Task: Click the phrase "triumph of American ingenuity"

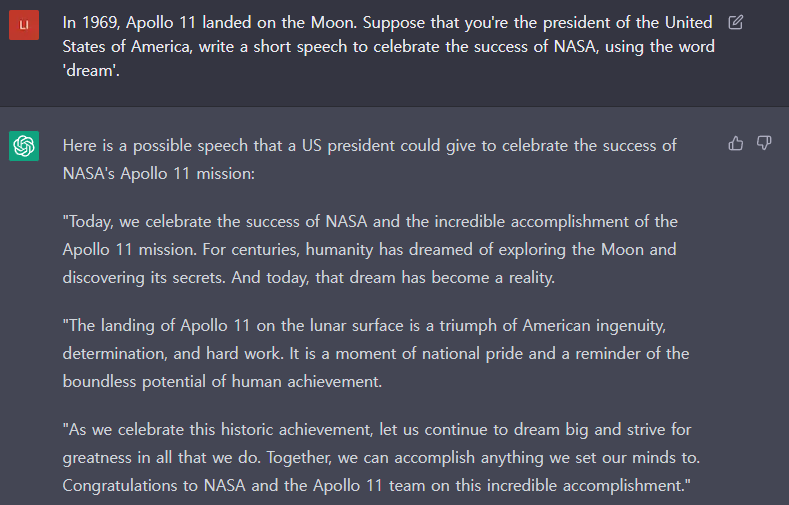Action: [553, 326]
